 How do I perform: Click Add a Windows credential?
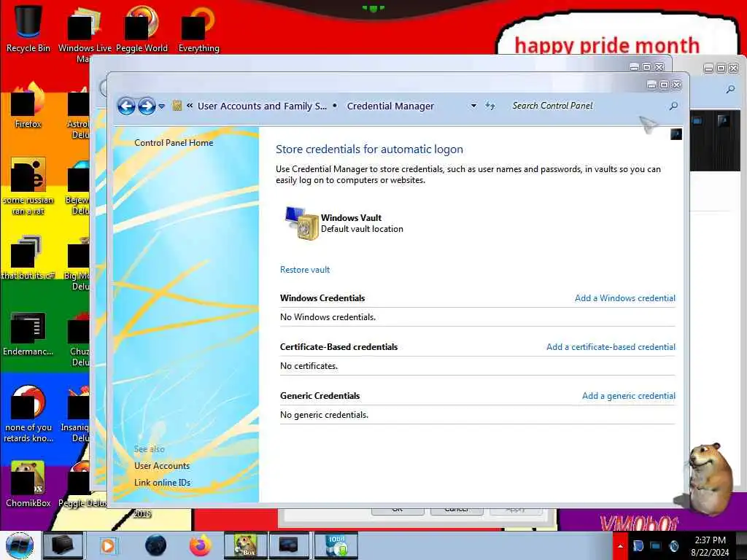[x=625, y=298]
